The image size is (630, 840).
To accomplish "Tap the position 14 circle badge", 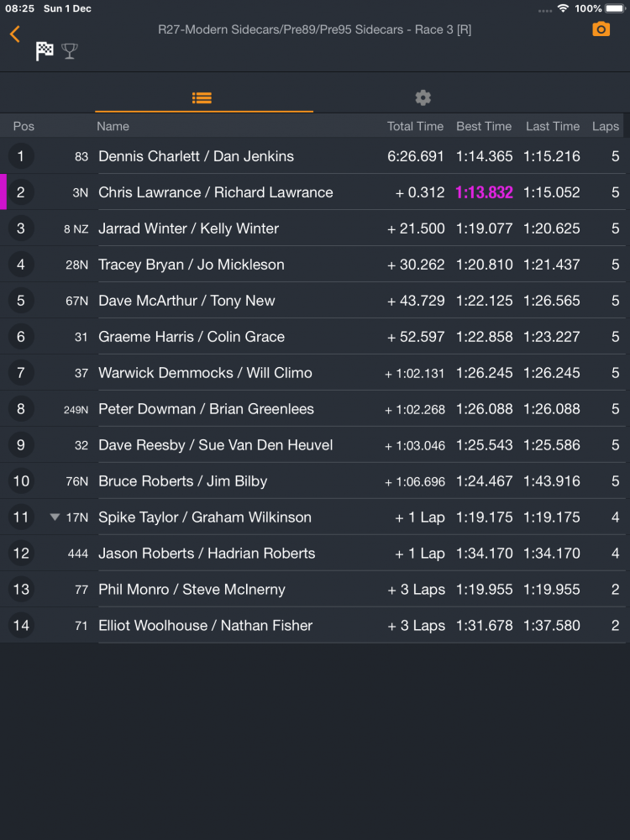I will point(21,625).
